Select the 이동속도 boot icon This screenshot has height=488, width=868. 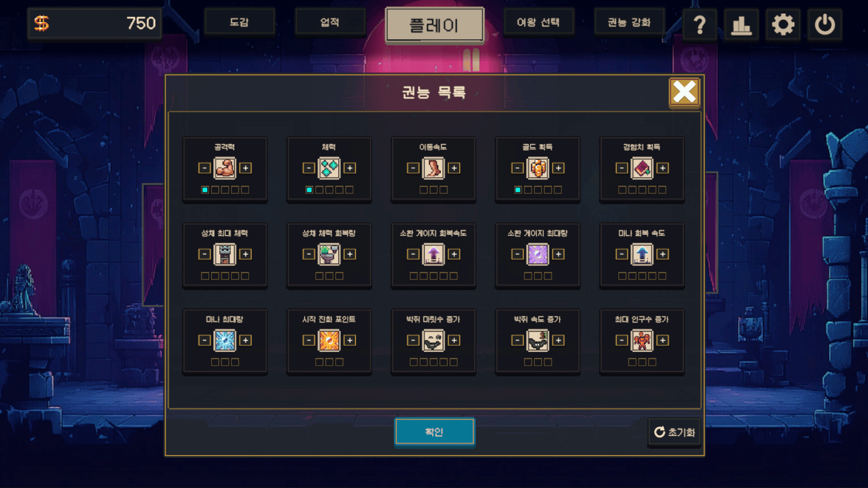(x=433, y=168)
